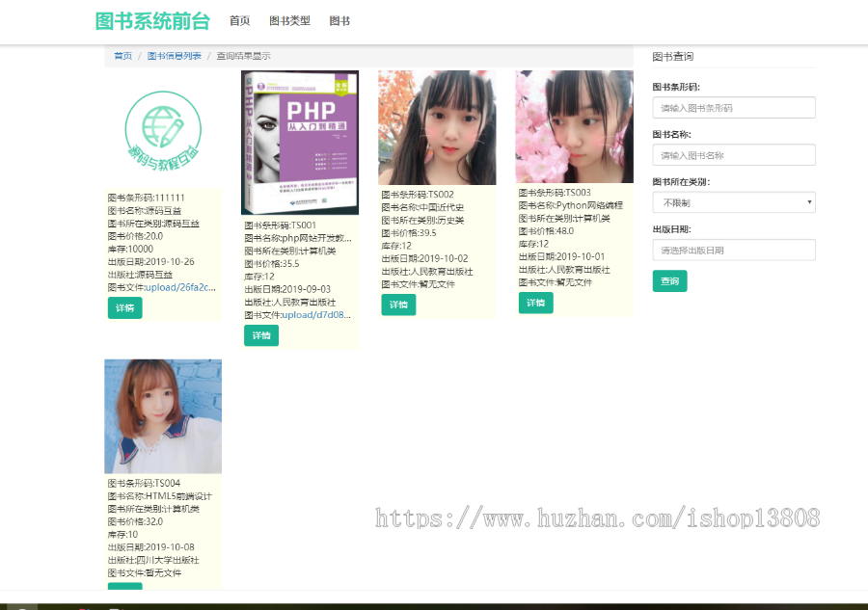The height and width of the screenshot is (610, 868).
Task: Open the 图书信息列表 breadcrumb link
Action: (174, 56)
